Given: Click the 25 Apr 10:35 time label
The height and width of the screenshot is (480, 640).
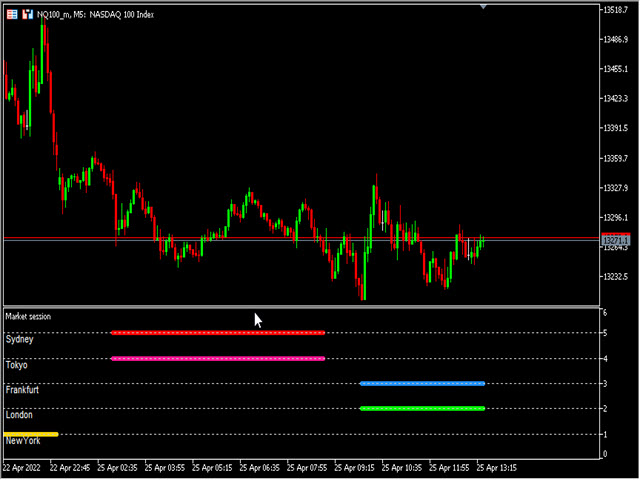Looking at the screenshot, I should click(x=402, y=468).
